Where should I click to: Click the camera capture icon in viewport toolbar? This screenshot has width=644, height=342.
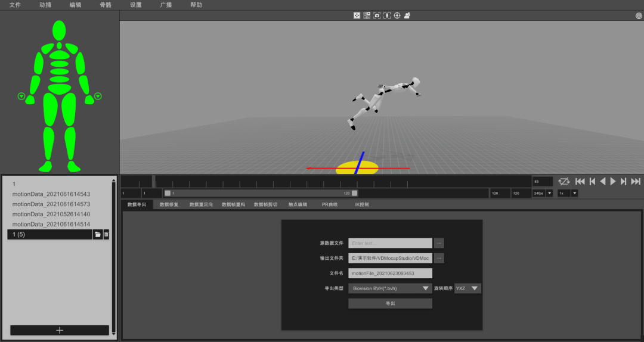pyautogui.click(x=377, y=15)
